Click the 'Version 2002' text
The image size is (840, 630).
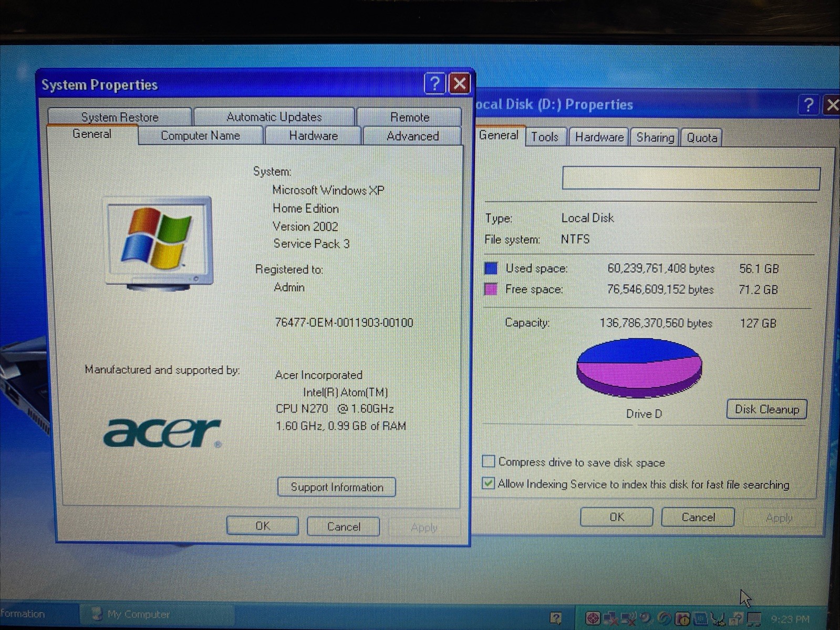pos(305,226)
